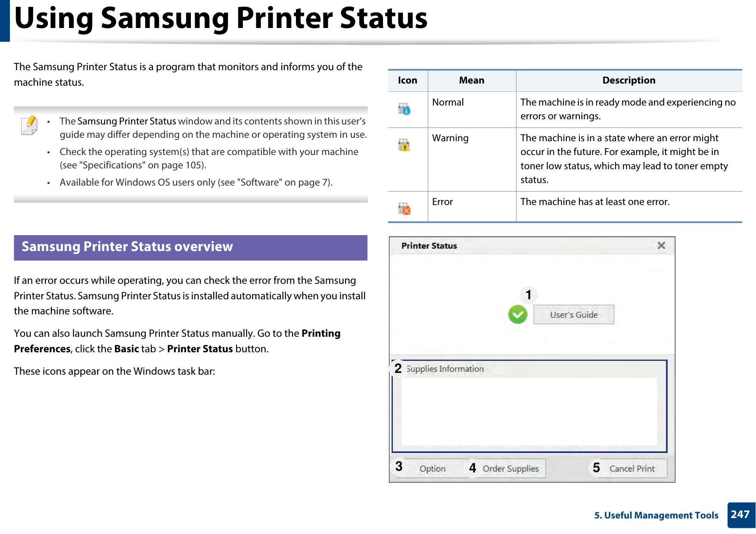Click the 5. Useful Management Tools footer
This screenshot has height=534, width=756.
pos(656,515)
